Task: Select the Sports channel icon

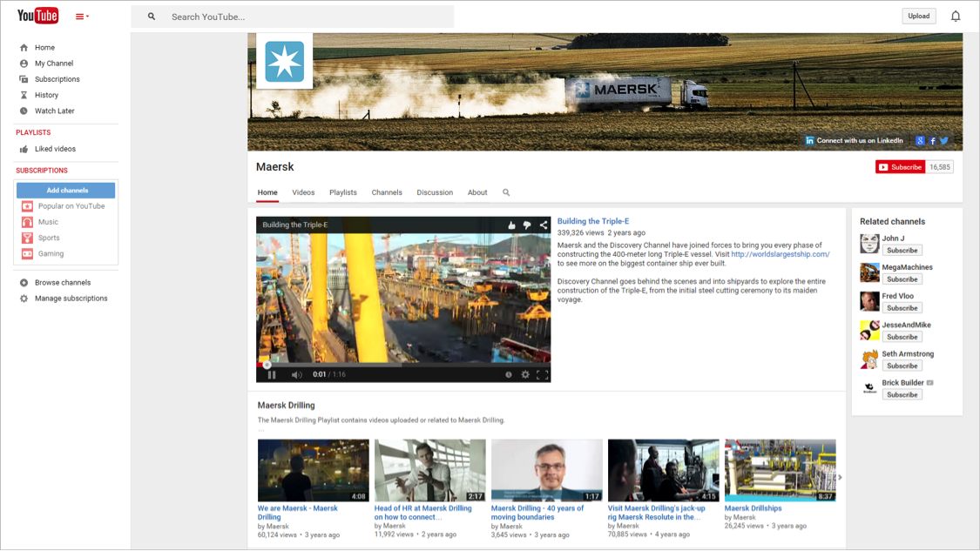Action: 28,238
